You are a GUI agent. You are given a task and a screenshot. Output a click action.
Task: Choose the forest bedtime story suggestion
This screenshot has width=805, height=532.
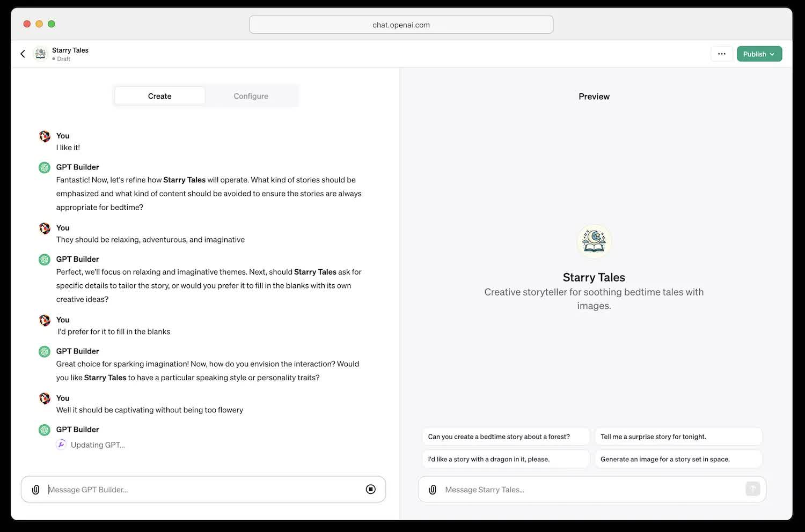click(x=505, y=437)
